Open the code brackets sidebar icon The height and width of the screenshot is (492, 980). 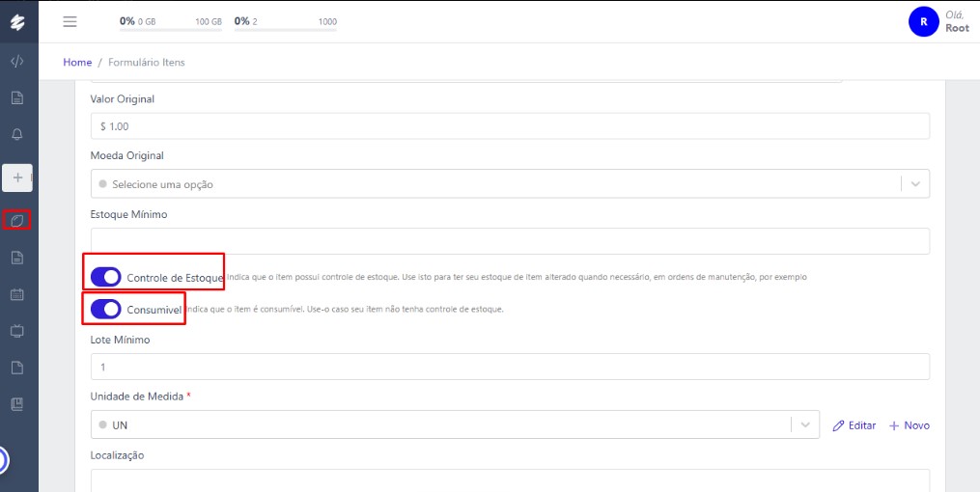click(17, 62)
